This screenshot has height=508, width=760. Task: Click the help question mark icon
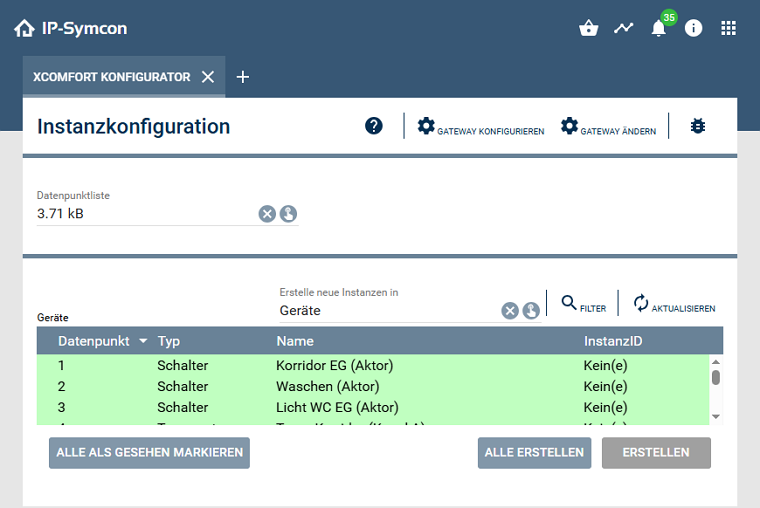tap(374, 126)
